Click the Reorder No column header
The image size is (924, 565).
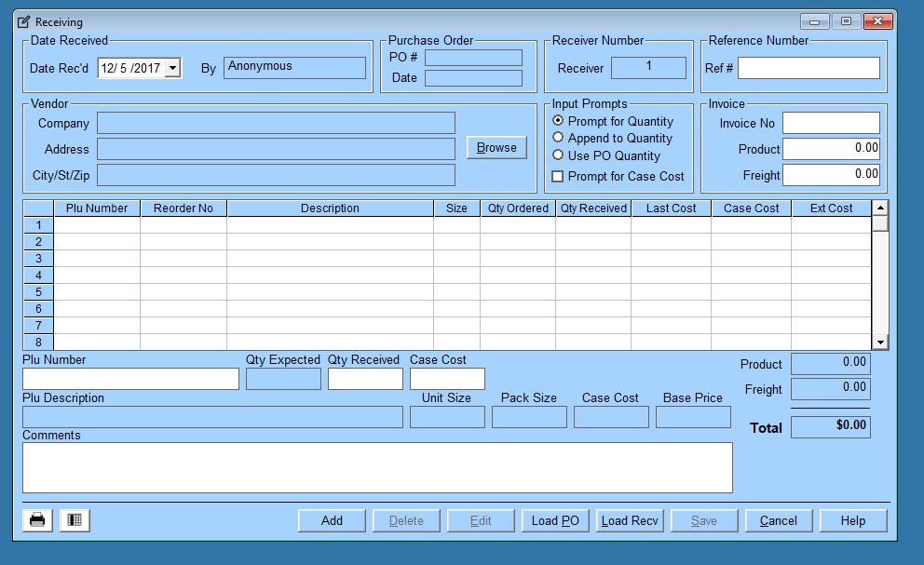pyautogui.click(x=183, y=208)
